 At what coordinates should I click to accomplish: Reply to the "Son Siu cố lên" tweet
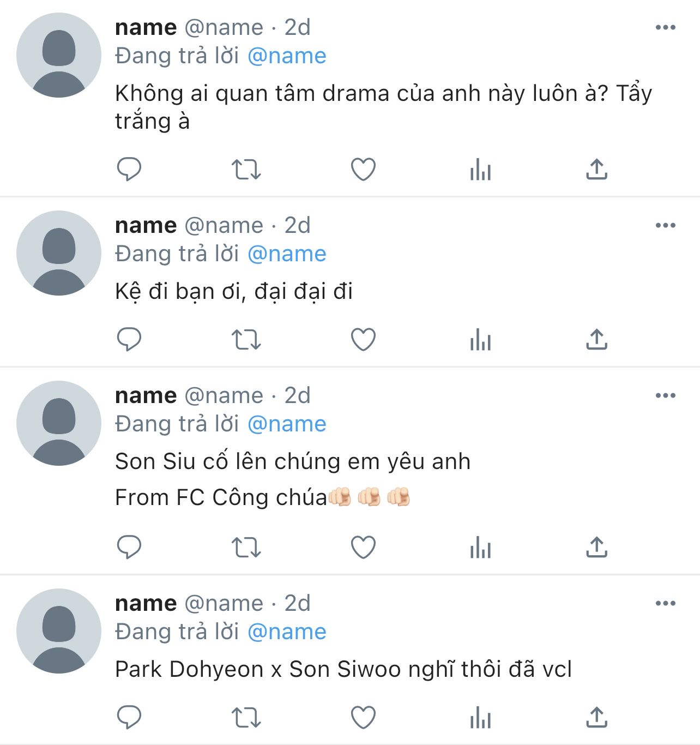pyautogui.click(x=129, y=547)
